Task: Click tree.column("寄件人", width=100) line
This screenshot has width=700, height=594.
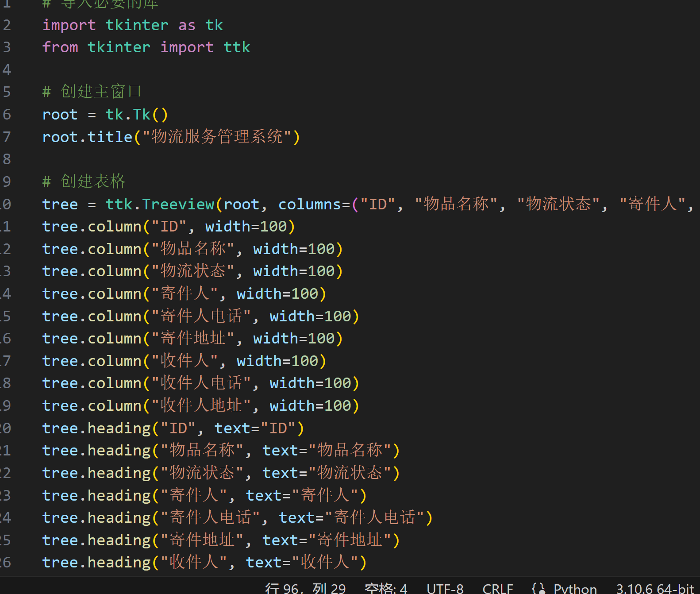Action: [185, 293]
